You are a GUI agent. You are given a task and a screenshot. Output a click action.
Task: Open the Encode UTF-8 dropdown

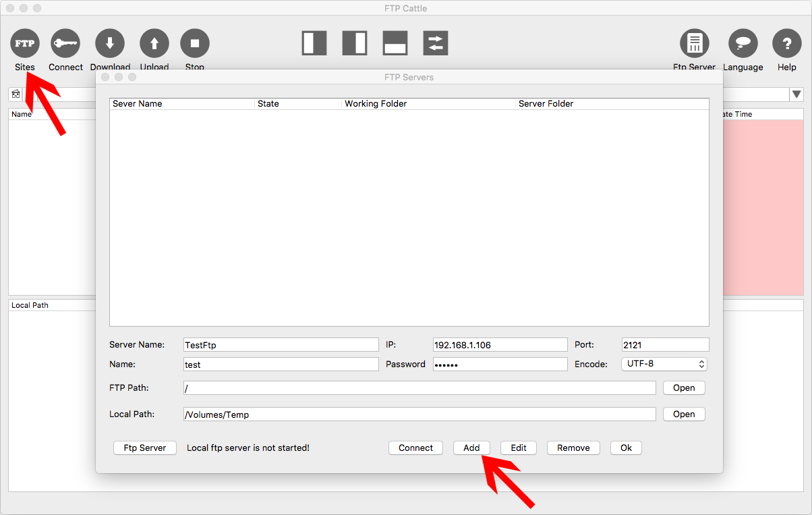click(x=664, y=364)
